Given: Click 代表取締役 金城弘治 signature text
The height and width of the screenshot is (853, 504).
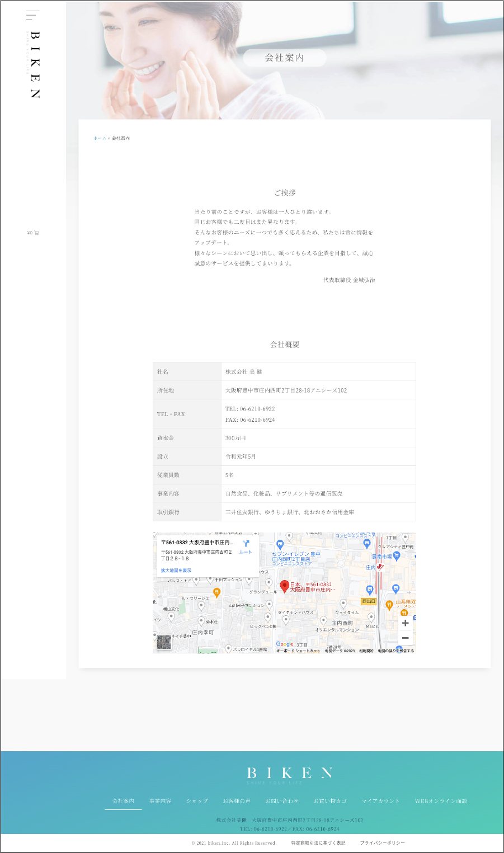Looking at the screenshot, I should (x=349, y=280).
